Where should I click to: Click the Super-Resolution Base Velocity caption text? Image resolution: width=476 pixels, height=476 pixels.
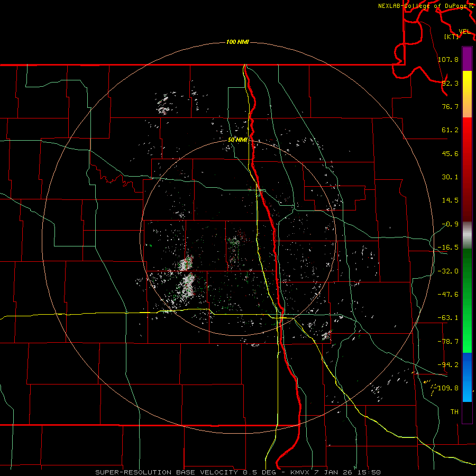coord(237,472)
